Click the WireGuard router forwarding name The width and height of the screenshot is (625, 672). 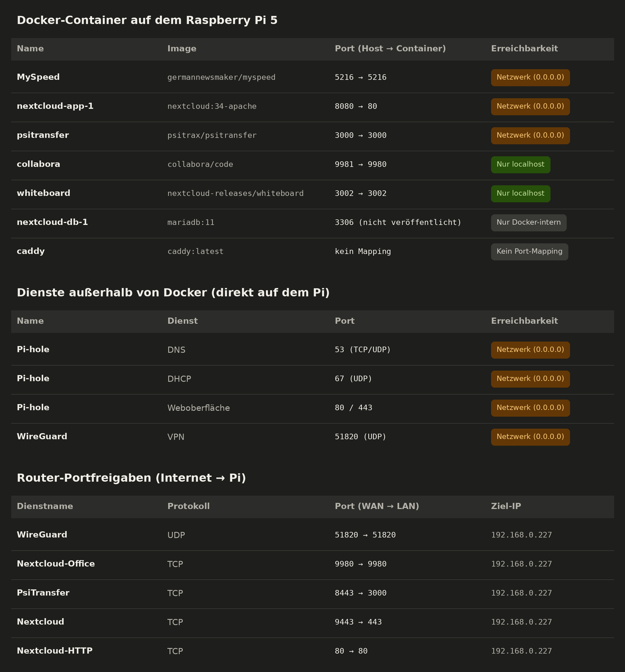pos(42,535)
